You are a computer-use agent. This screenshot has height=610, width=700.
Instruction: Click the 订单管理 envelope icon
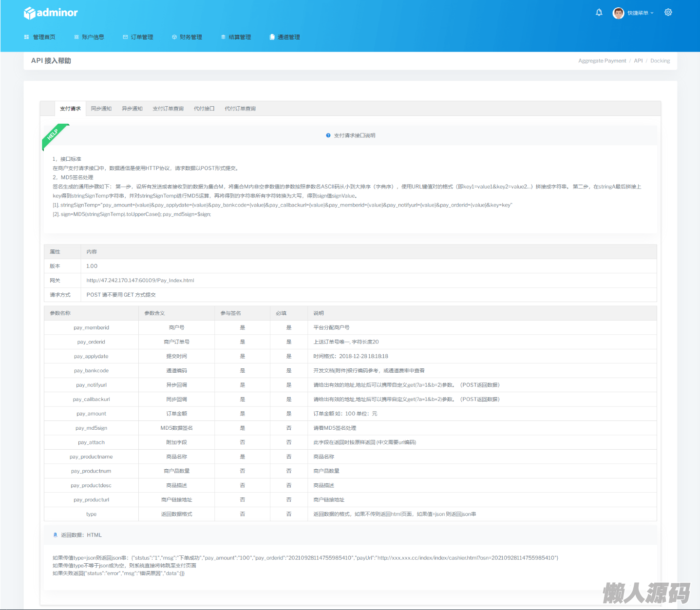125,37
